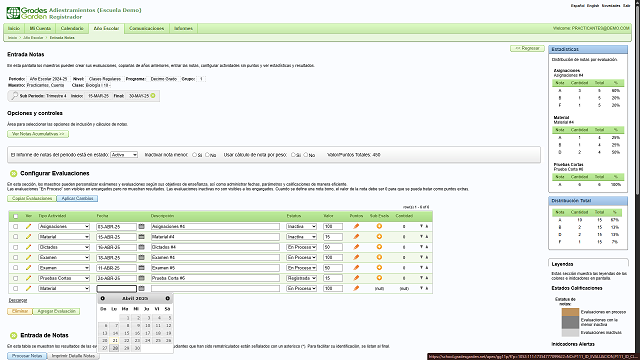The height and width of the screenshot is (360, 640).
Task: Check the Asignaciones #4 row checkbox
Action: pyautogui.click(x=16, y=227)
